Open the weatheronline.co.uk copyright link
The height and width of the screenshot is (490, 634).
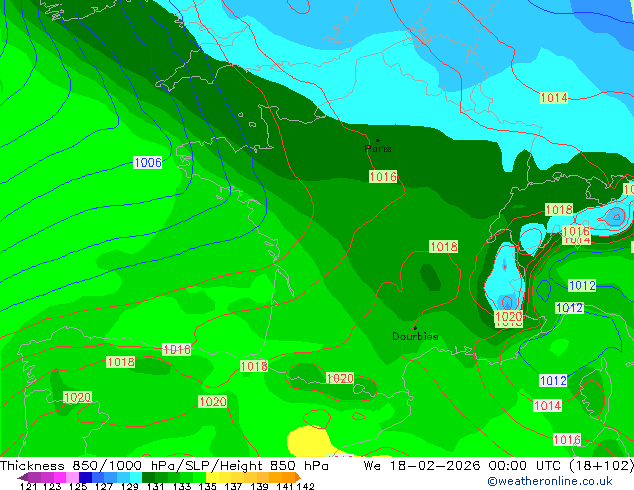tap(550, 481)
